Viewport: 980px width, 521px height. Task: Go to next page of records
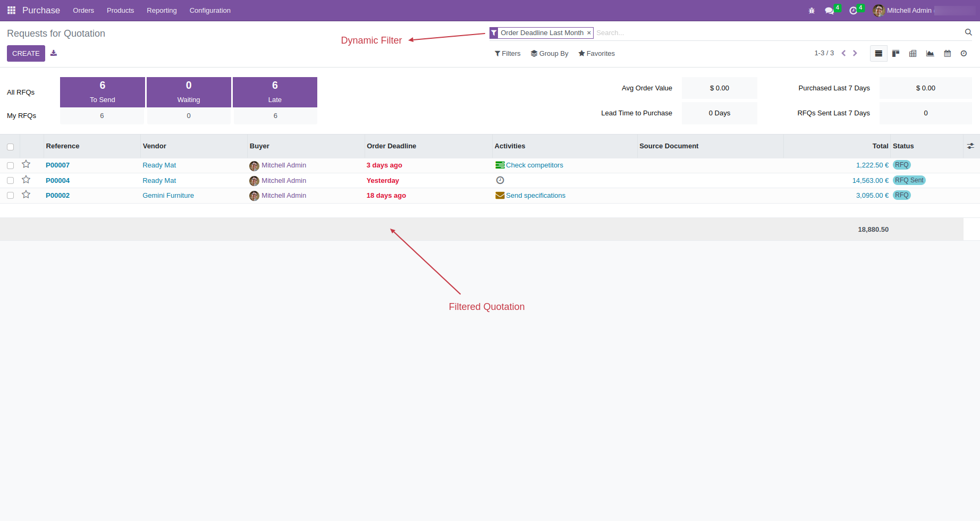[855, 53]
